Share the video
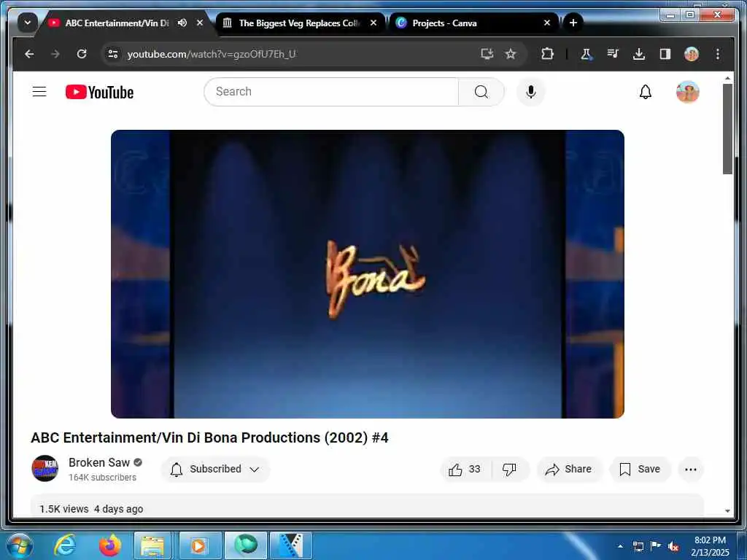 click(569, 470)
